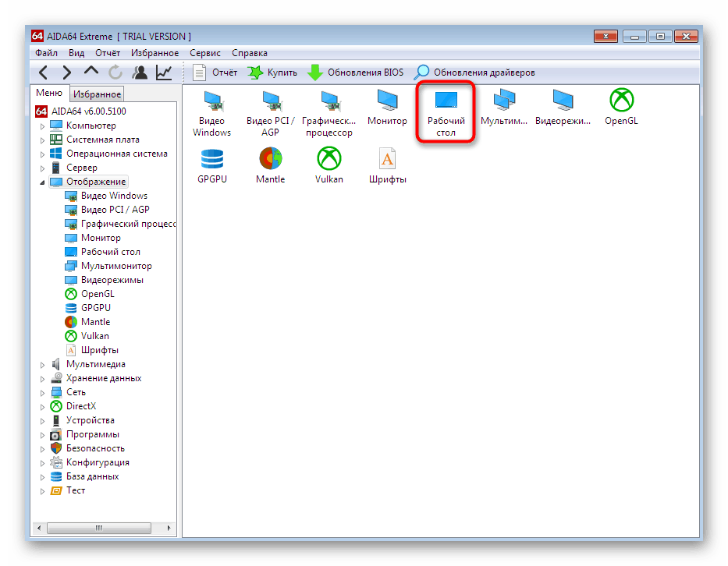Select Программы in the tree
The height and width of the screenshot is (566, 728).
85,435
